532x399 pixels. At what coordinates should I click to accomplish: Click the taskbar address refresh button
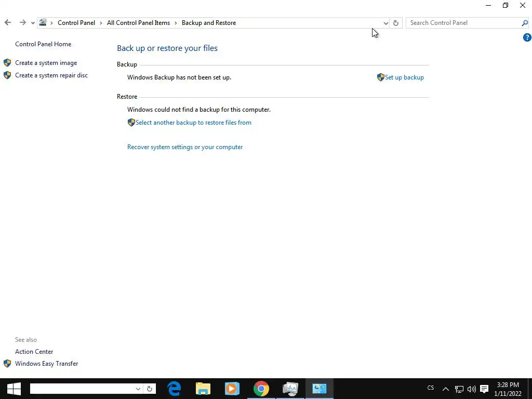(150, 389)
